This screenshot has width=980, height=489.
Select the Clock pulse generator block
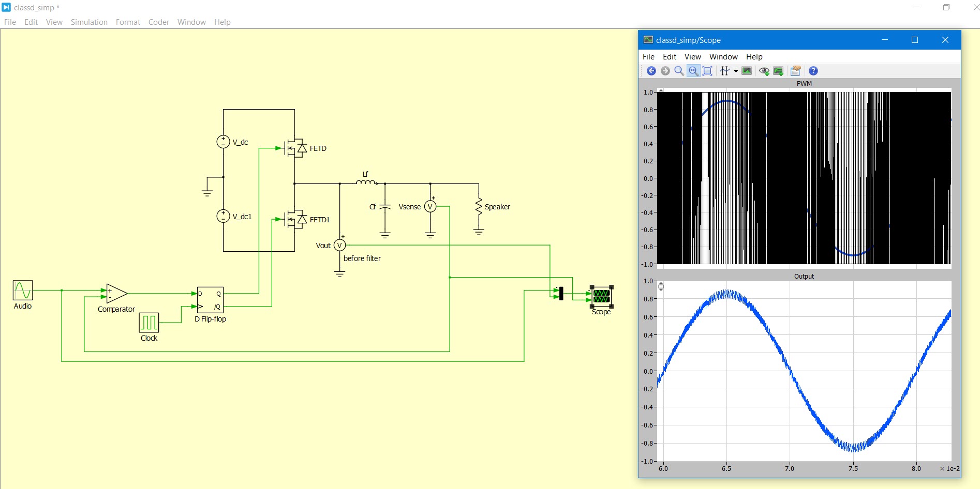[149, 323]
